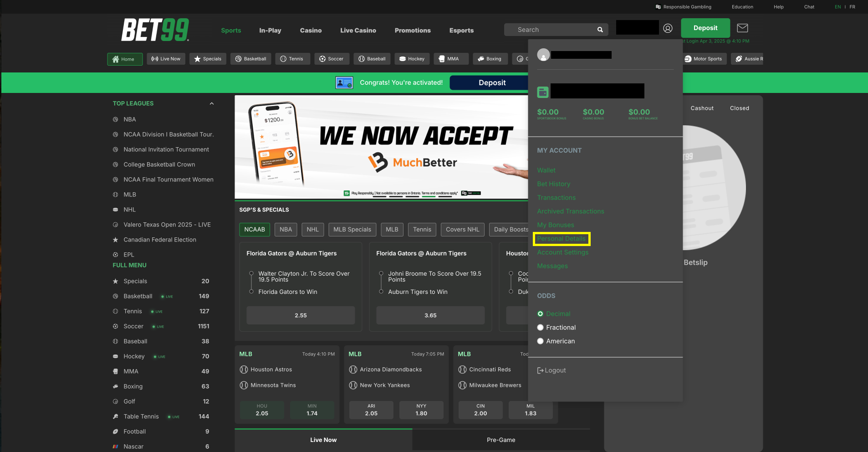Screen dimensions: 868x452
Task: Click the profile avatar in account panel
Action: pos(543,55)
